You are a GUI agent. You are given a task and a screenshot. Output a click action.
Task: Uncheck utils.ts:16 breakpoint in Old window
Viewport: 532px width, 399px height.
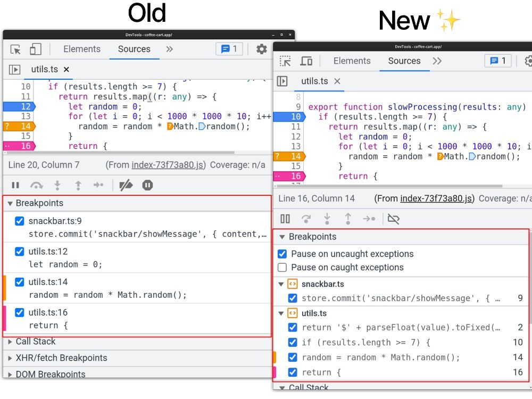[x=20, y=312]
